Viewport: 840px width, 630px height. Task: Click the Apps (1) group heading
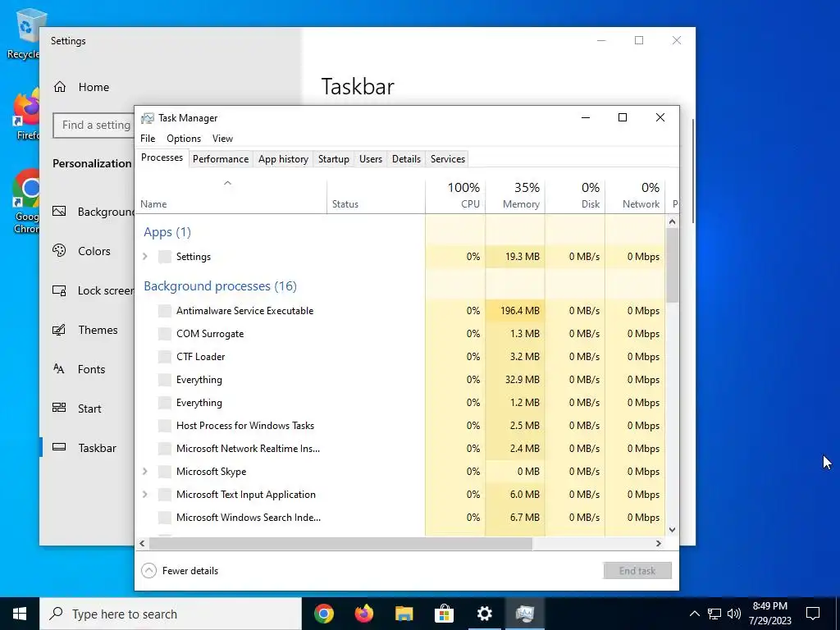167,232
